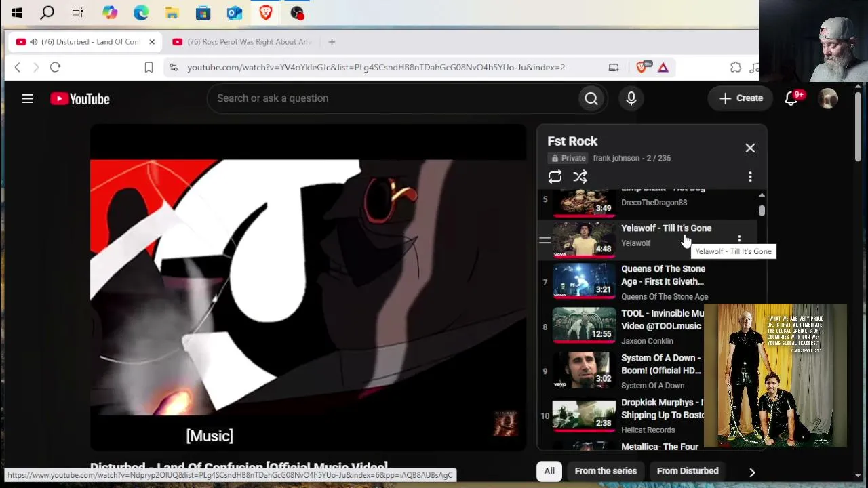Go to the YouTube home logo
The image size is (868, 488).
[x=80, y=99]
